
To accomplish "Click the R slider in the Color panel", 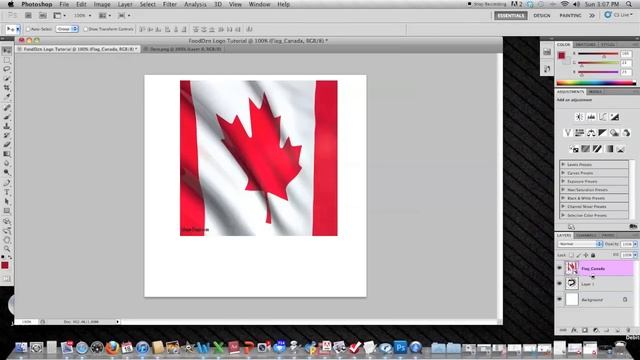I will (598, 53).
